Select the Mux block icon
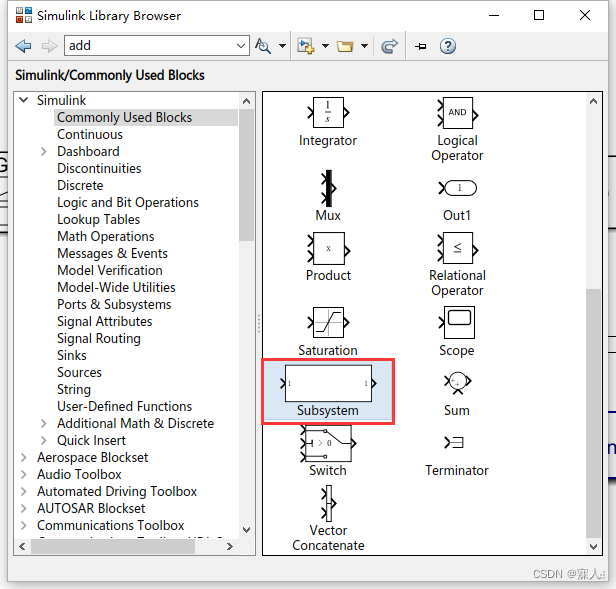This screenshot has width=616, height=589. point(328,189)
